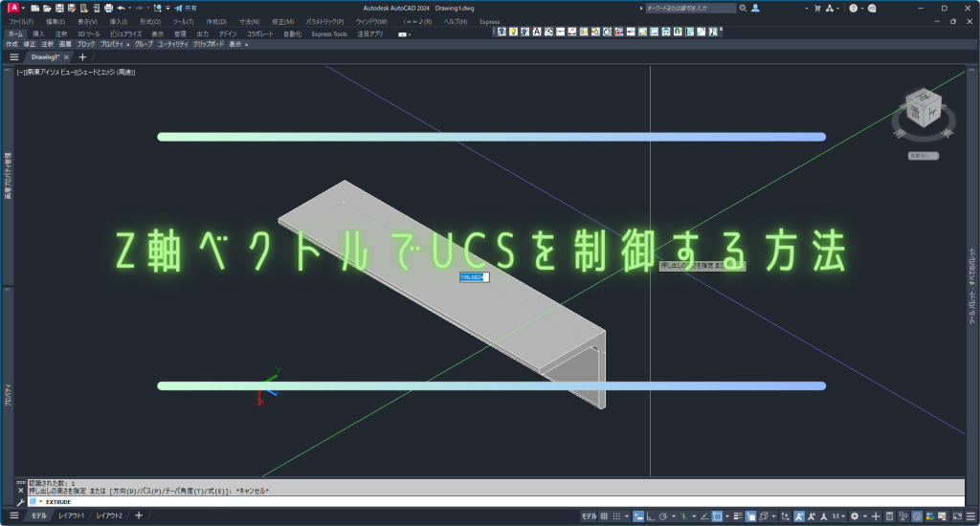Click the 共有 share button

pos(186,8)
